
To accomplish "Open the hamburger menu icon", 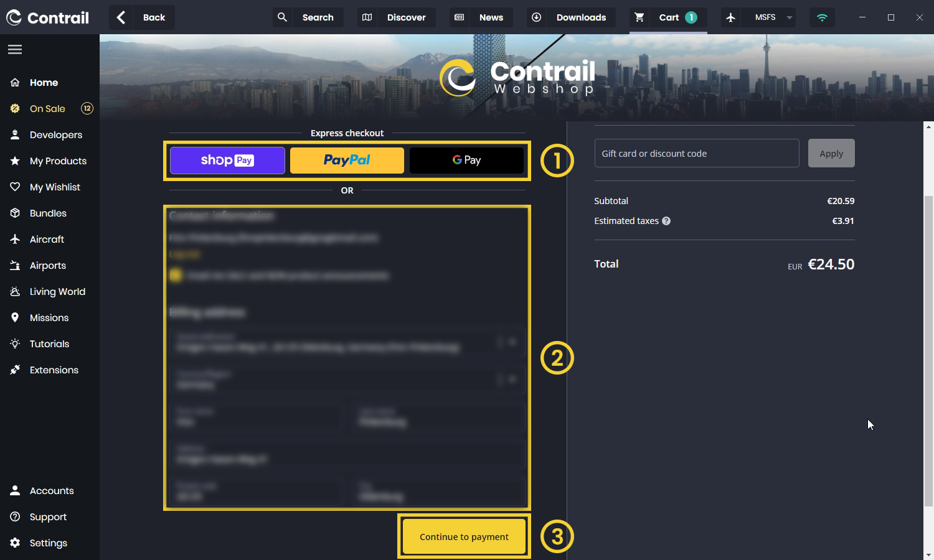I will tap(15, 49).
